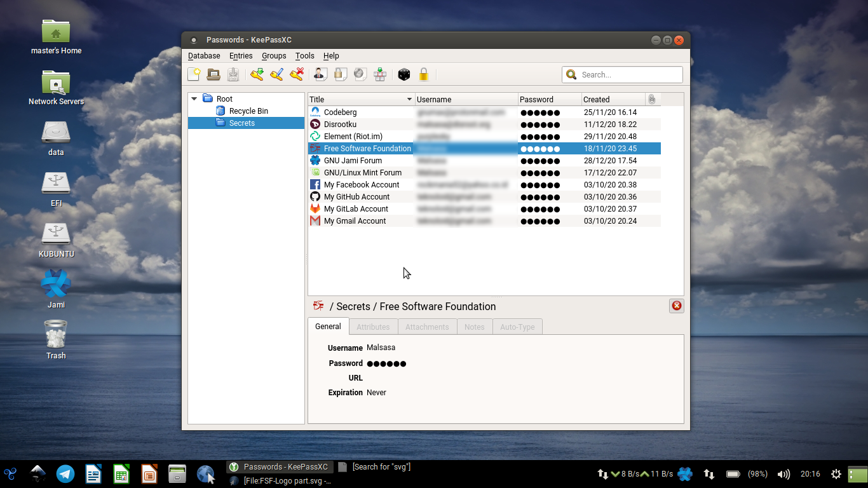
Task: Select the GNU/Linux Mint Forum entry
Action: pos(484,172)
